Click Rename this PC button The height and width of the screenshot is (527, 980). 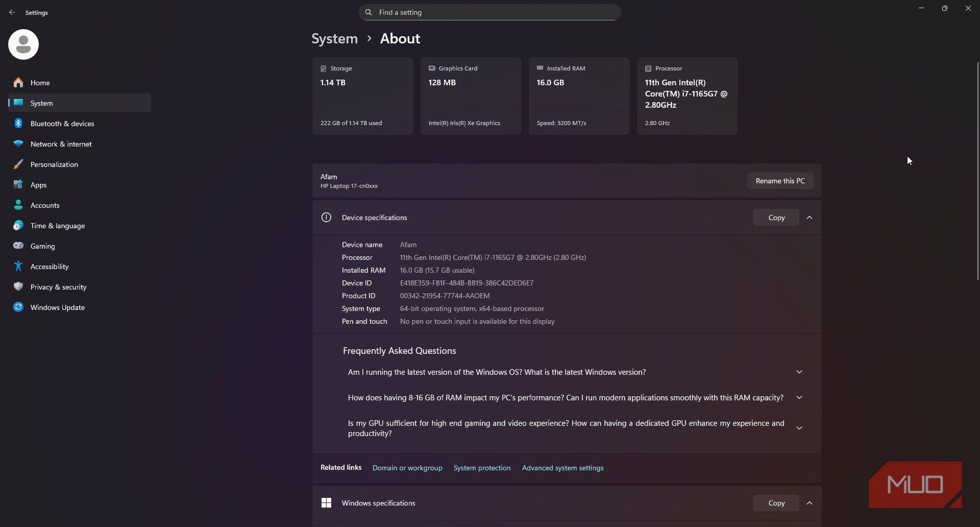click(x=780, y=181)
